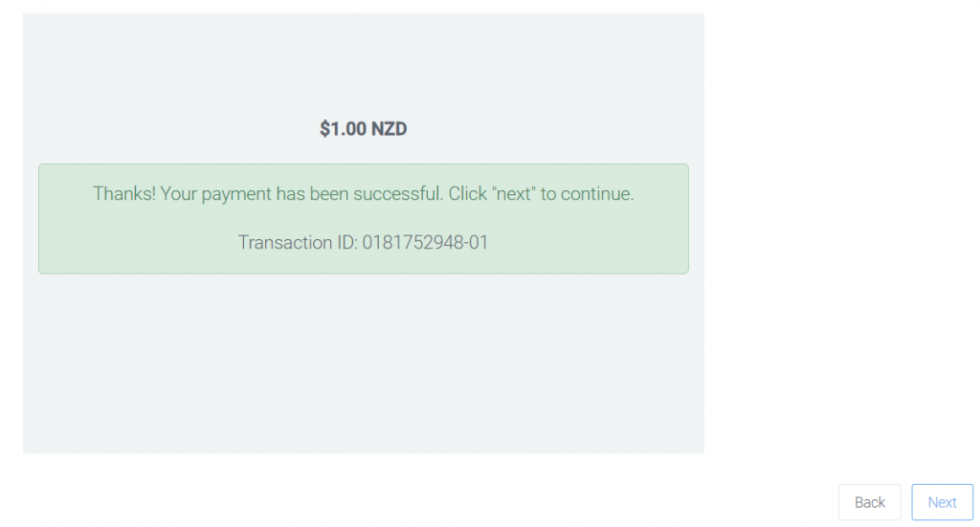The image size is (980, 527).
Task: Select the Transaction ID line
Action: [x=363, y=242]
